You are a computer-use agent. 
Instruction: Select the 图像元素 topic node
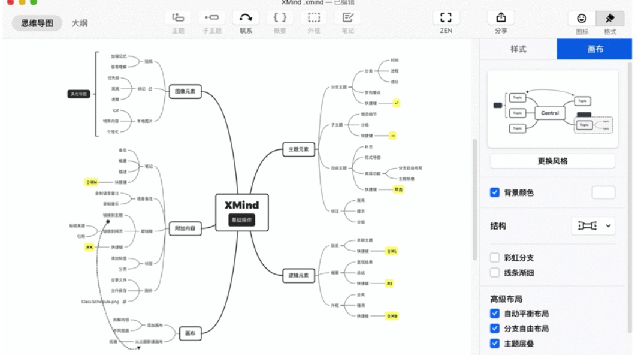pyautogui.click(x=185, y=91)
